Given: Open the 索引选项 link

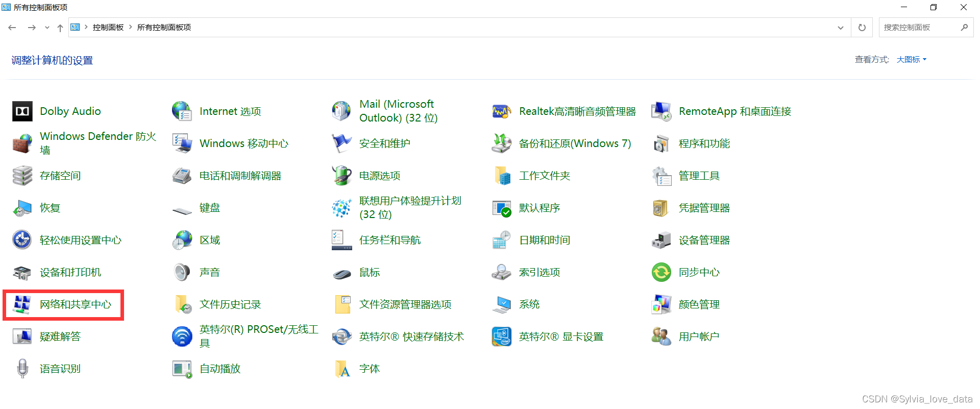Looking at the screenshot, I should click(x=540, y=272).
